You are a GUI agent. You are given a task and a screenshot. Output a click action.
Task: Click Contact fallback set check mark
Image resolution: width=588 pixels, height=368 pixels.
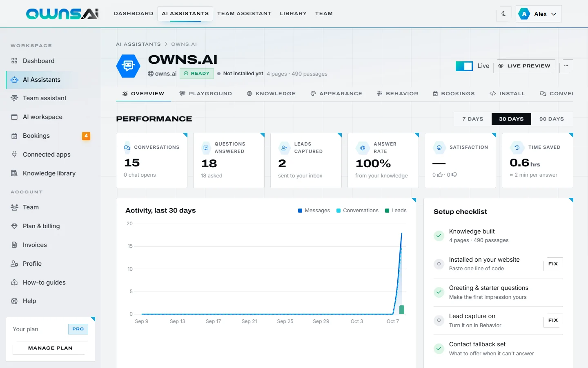[x=439, y=348]
